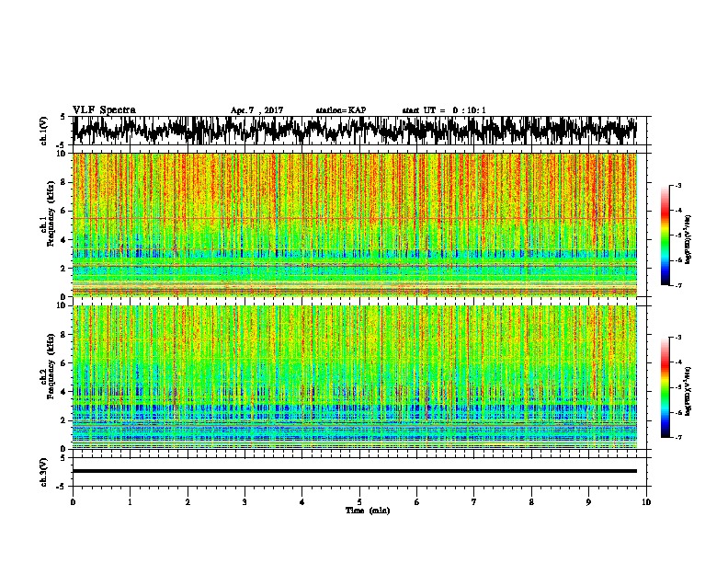Click the "5" tick on the ch.1(V) axis
Screen dimensions: 728x563
point(63,118)
